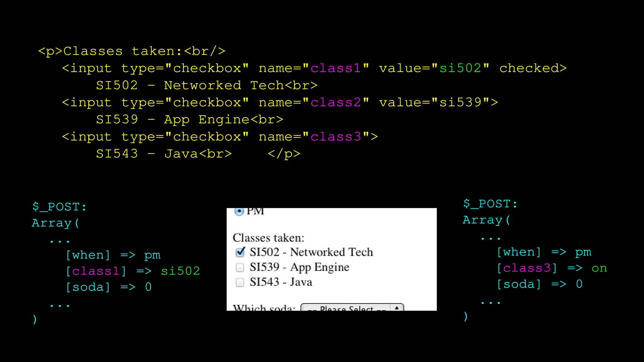This screenshot has height=362, width=644.
Task: Click the 'SI539 – App Engine<br>' code line
Action: [x=190, y=120]
